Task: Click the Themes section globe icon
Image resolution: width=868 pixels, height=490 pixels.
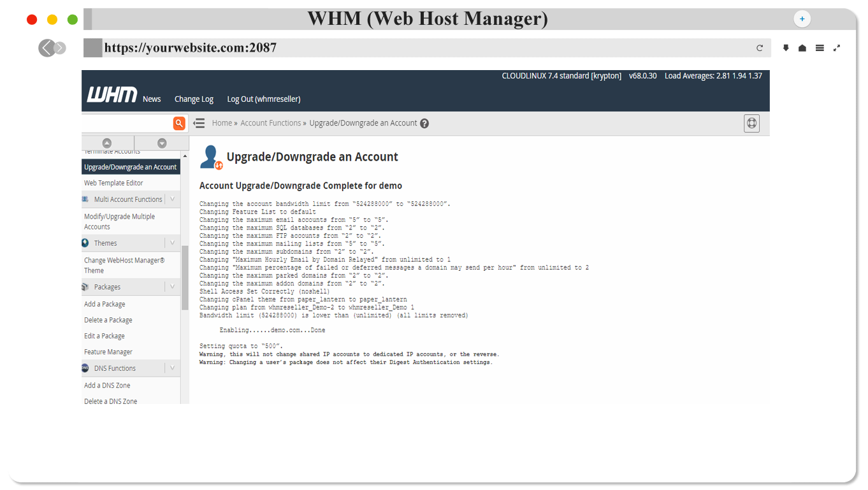Action: 85,243
